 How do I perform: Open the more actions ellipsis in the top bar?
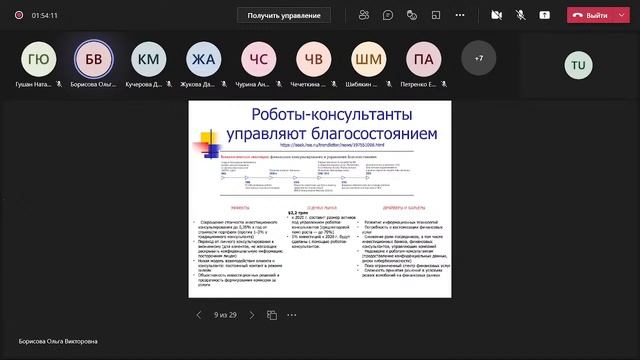coord(460,15)
